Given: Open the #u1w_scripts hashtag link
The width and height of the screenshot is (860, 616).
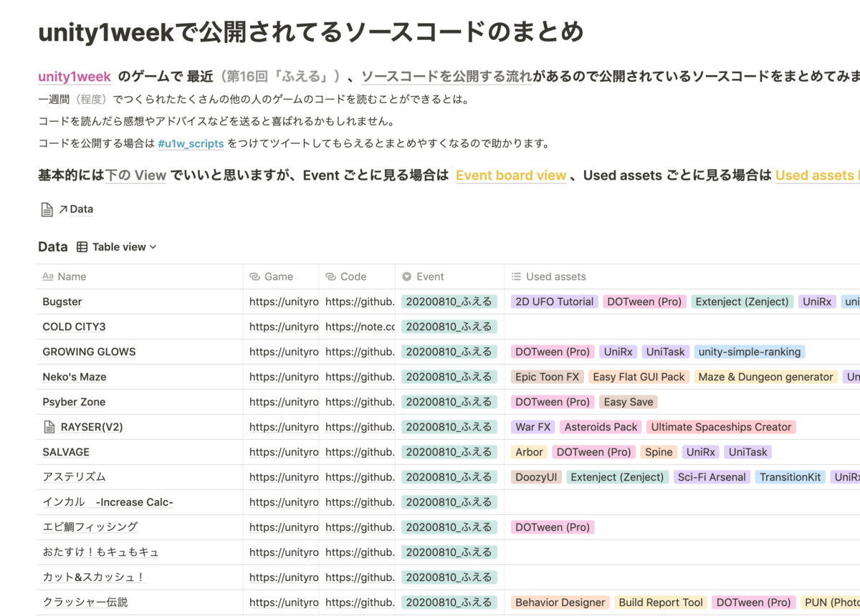Looking at the screenshot, I should pyautogui.click(x=191, y=143).
